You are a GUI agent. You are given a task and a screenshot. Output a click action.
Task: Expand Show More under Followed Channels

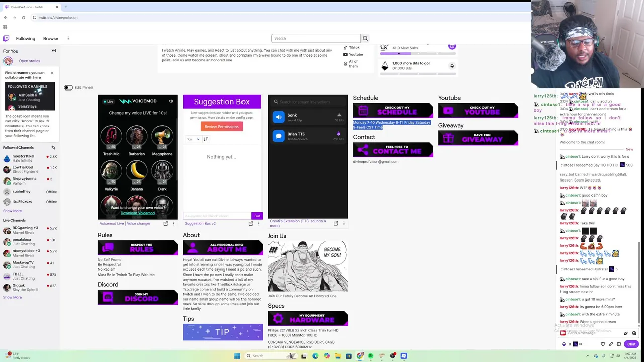(x=12, y=211)
